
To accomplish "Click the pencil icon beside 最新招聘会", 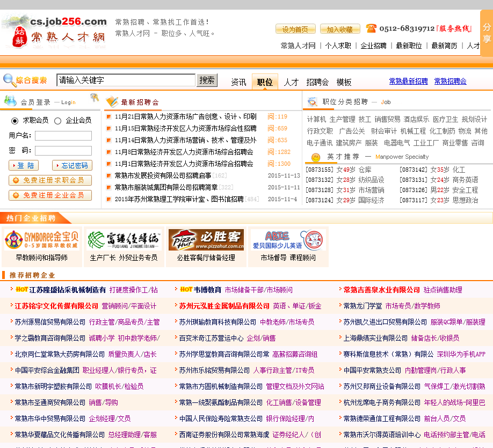I will pos(112,101).
